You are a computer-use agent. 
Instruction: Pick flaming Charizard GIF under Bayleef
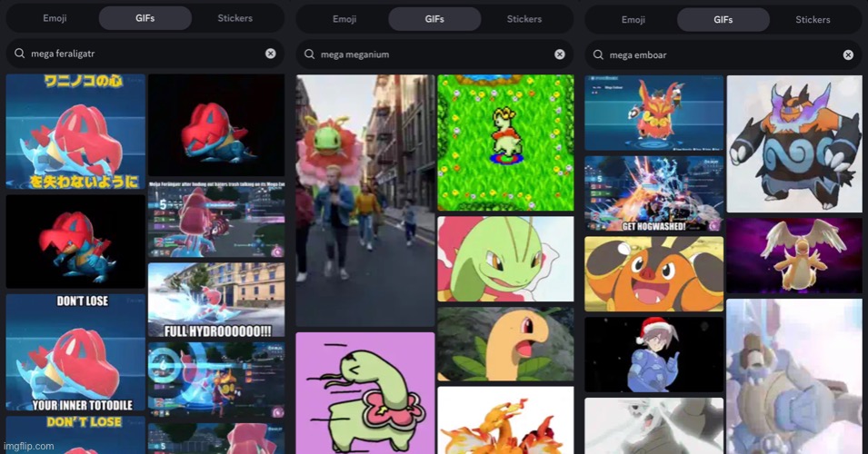coord(505,420)
